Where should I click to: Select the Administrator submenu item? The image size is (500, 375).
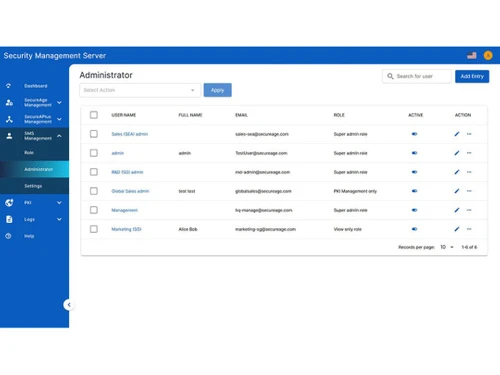38,169
